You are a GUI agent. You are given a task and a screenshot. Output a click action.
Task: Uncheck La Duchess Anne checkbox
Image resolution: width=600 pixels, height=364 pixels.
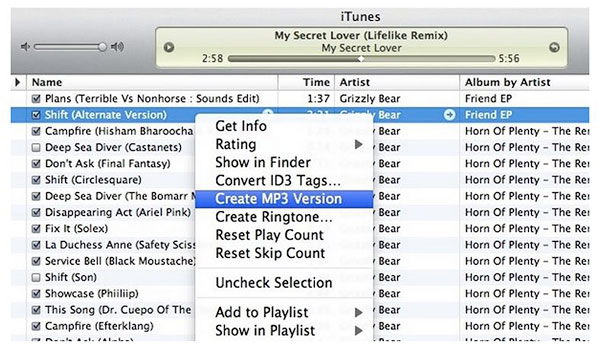click(36, 245)
